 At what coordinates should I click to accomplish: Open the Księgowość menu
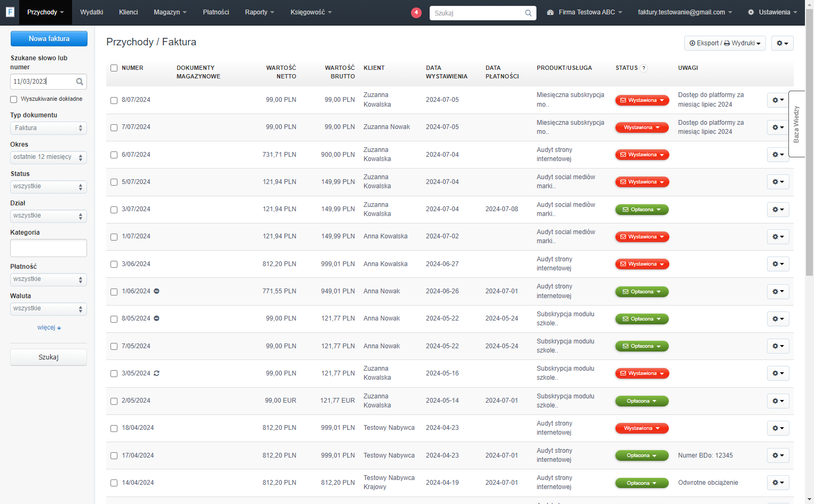pyautogui.click(x=311, y=12)
